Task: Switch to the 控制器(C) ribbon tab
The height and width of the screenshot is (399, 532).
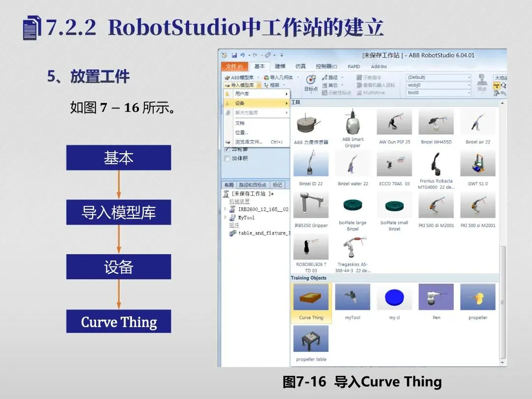Action: click(327, 66)
